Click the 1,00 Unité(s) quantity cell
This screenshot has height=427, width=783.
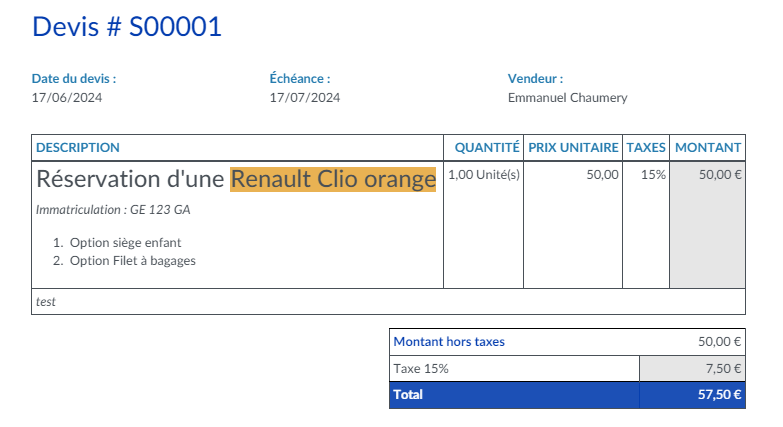(483, 174)
